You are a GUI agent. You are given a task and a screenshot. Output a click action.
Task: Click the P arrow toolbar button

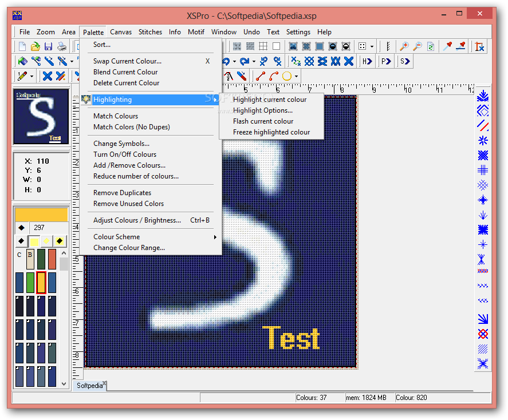[386, 61]
